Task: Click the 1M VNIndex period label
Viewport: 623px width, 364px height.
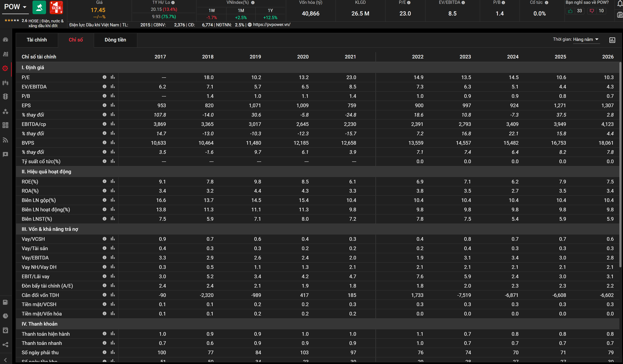Action: tap(241, 11)
